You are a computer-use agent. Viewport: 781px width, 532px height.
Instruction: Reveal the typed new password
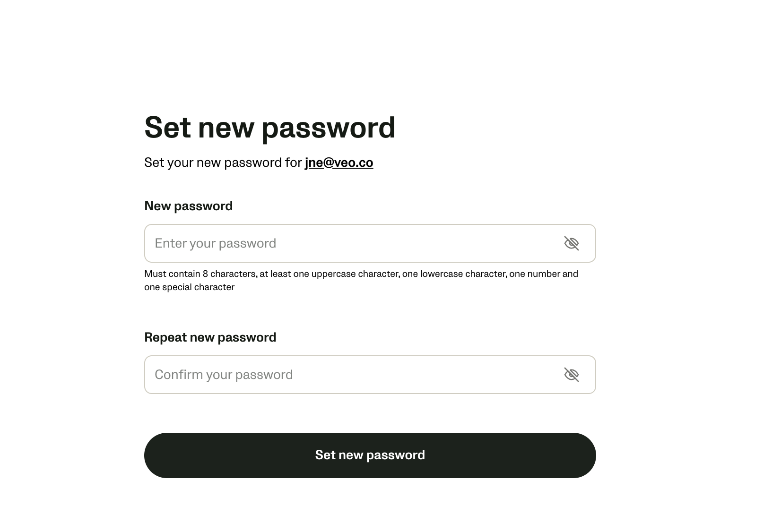571,243
